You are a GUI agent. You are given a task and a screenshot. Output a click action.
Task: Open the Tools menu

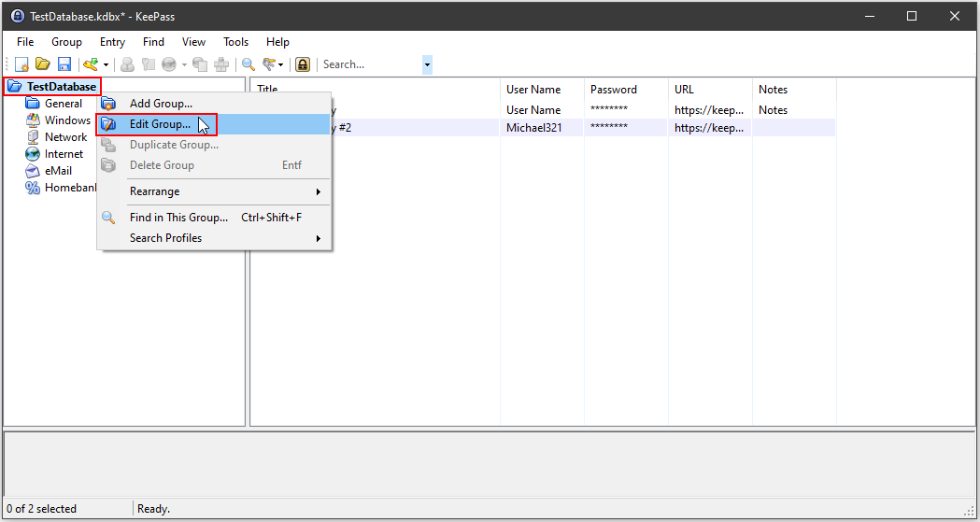[x=236, y=42]
